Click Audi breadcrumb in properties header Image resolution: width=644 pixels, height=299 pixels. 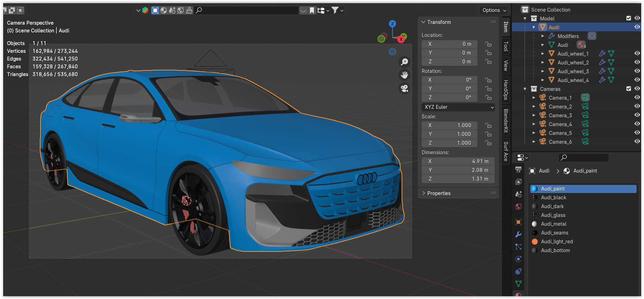click(x=544, y=171)
